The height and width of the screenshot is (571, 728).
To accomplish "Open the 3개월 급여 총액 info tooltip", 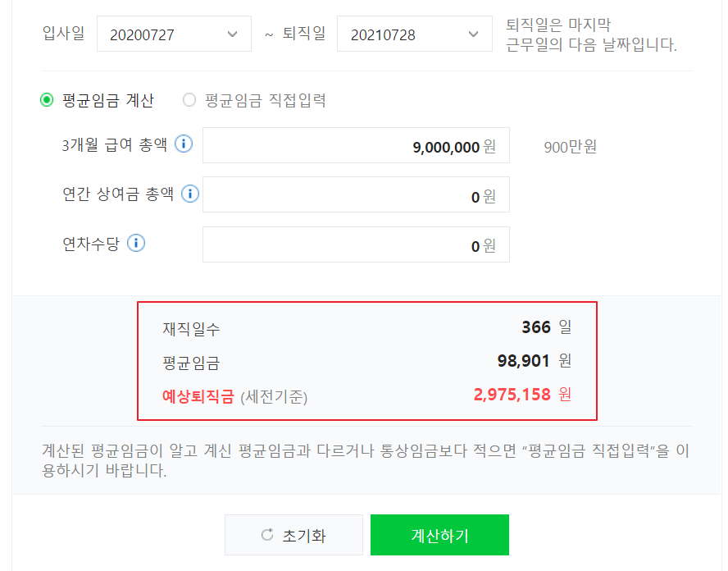I will (x=184, y=143).
